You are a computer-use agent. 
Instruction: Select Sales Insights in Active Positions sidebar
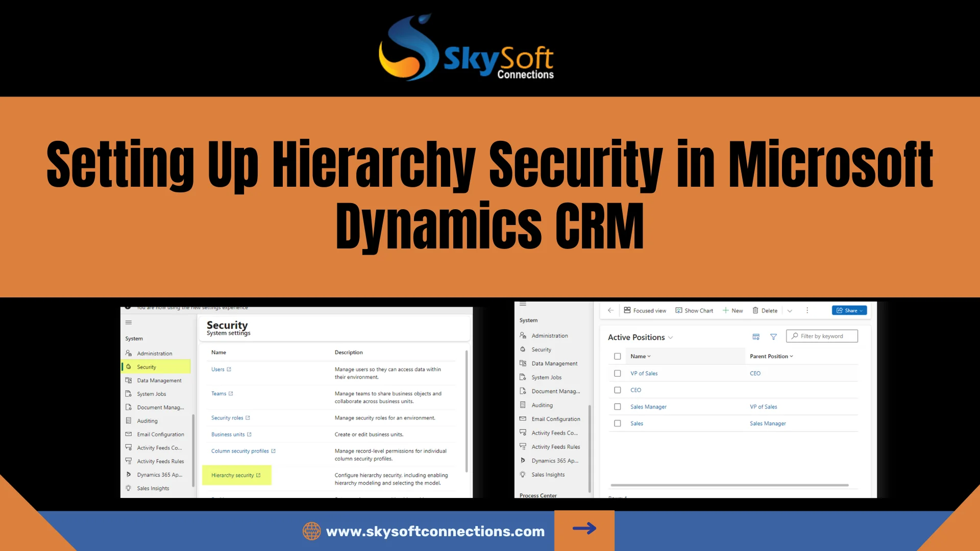click(542, 474)
